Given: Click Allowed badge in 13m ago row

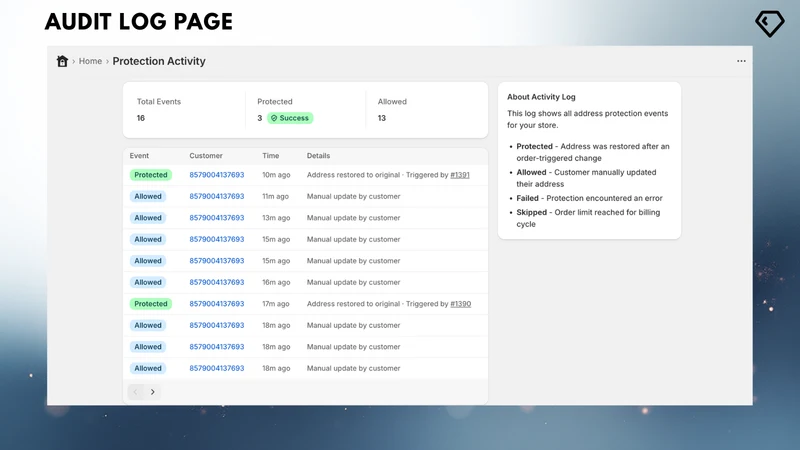Looking at the screenshot, I should pos(148,218).
